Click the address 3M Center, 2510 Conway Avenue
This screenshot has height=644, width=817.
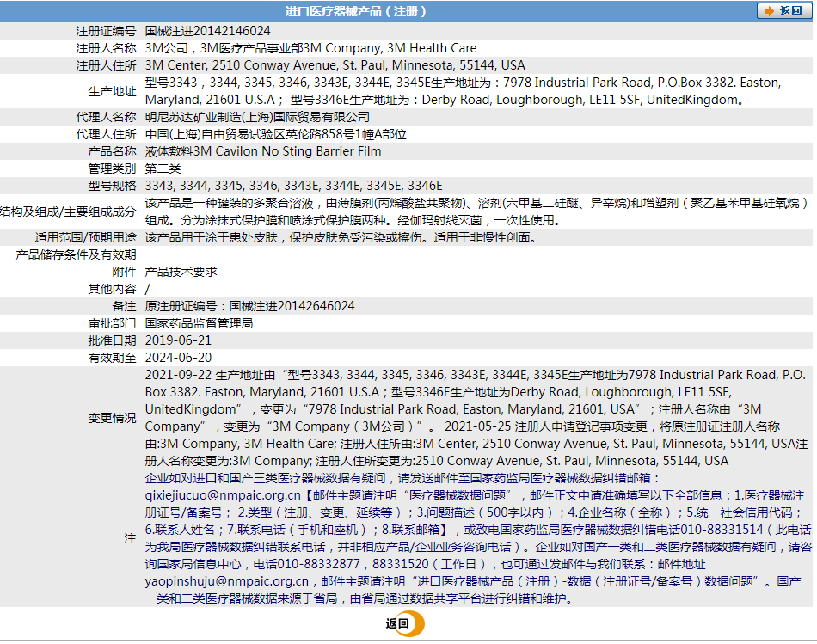[241, 65]
